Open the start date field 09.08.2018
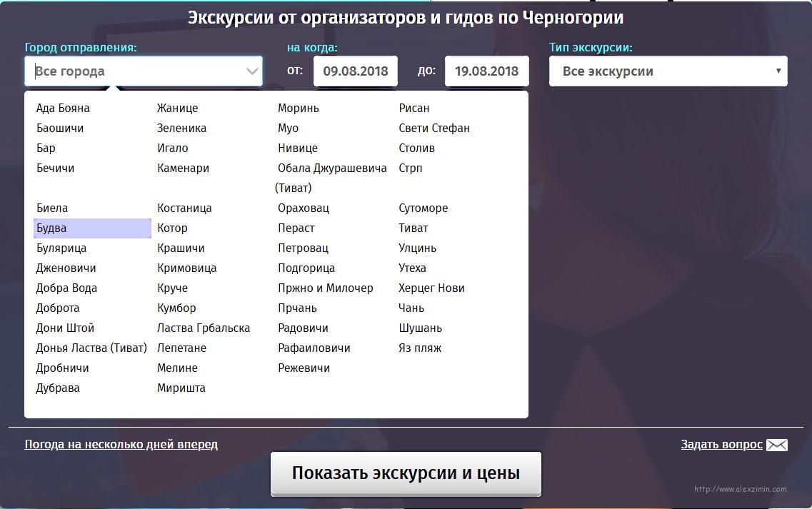This screenshot has width=812, height=509. pyautogui.click(x=355, y=71)
